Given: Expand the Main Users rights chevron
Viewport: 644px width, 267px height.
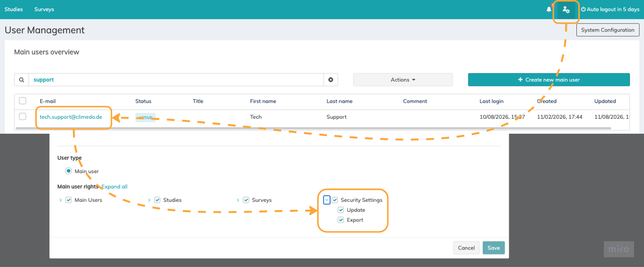Looking at the screenshot, I should (61, 200).
